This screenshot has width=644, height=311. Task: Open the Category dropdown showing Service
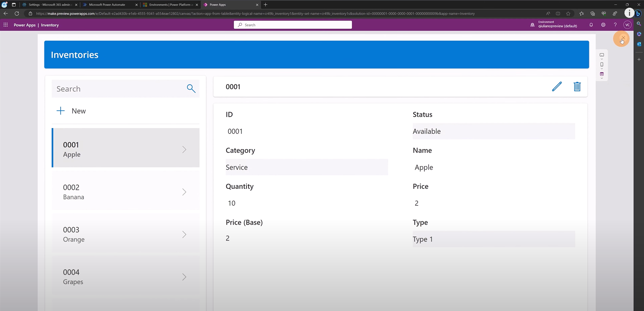pyautogui.click(x=306, y=167)
